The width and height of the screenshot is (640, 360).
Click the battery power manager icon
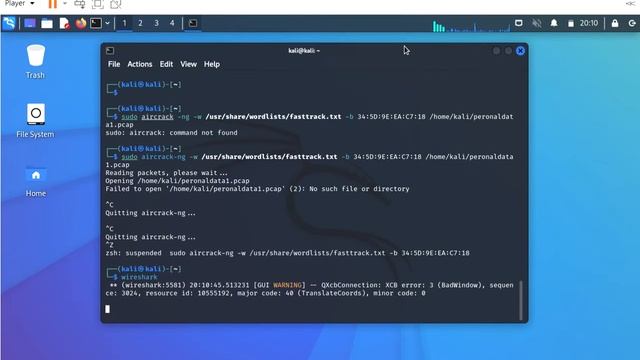(x=571, y=24)
